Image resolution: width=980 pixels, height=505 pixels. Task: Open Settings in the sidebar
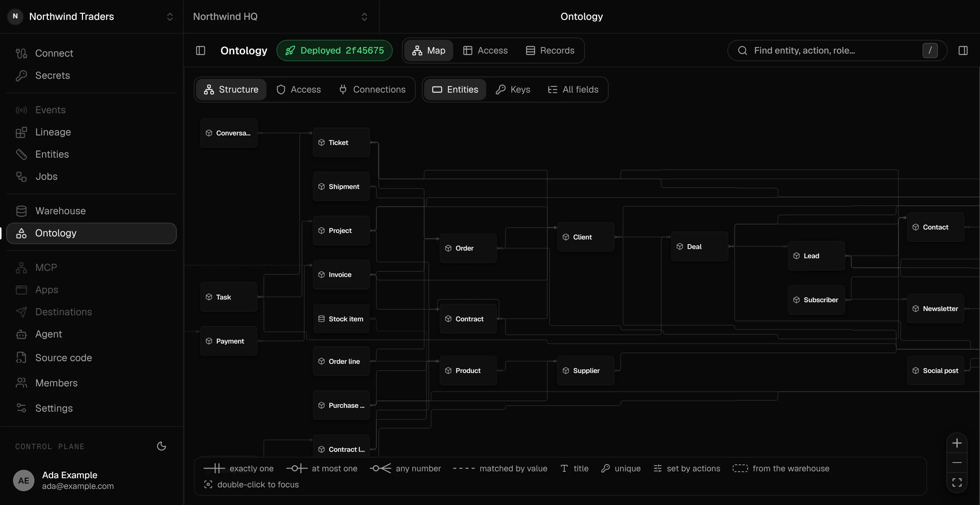pos(91,408)
